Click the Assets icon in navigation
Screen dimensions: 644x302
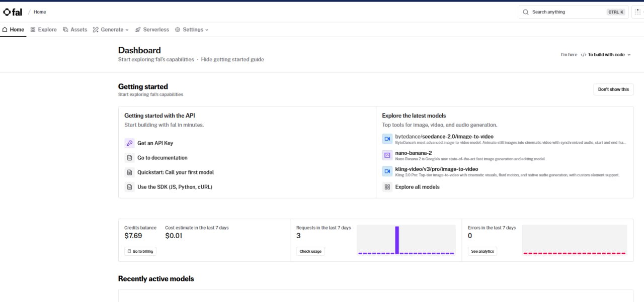(65, 30)
